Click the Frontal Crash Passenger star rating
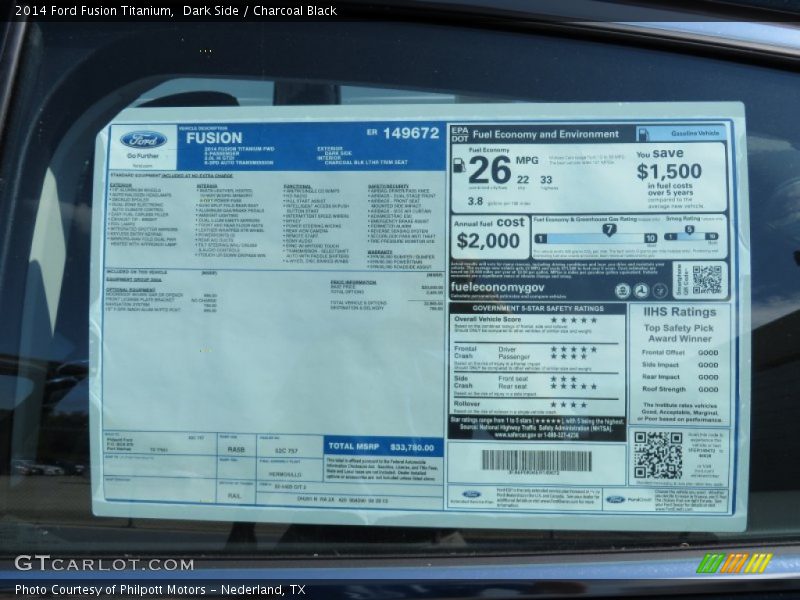 [569, 357]
